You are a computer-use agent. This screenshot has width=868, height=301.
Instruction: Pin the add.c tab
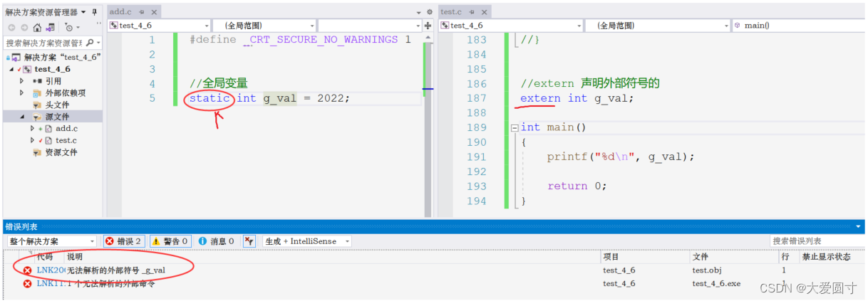pyautogui.click(x=142, y=13)
